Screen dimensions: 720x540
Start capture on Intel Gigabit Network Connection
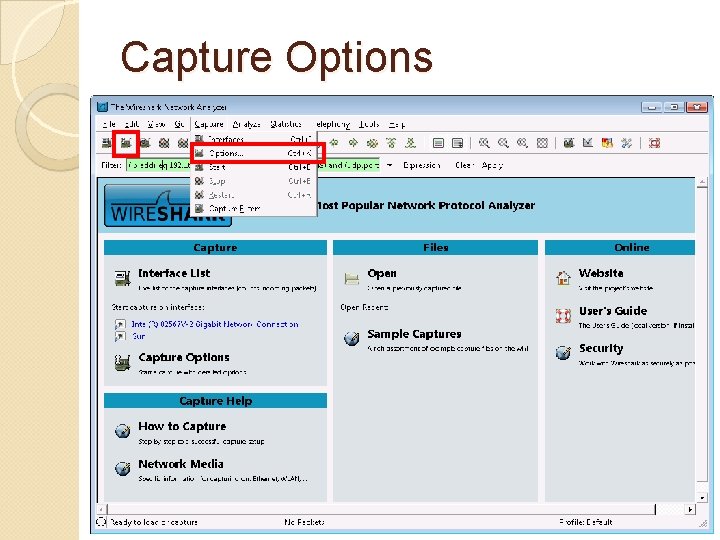click(214, 324)
